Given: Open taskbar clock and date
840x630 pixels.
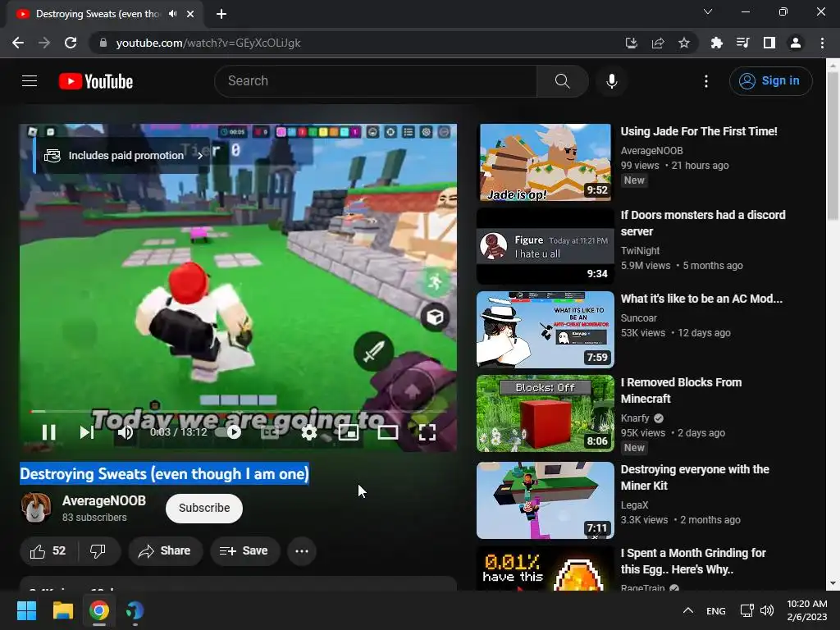Looking at the screenshot, I should pyautogui.click(x=807, y=610).
